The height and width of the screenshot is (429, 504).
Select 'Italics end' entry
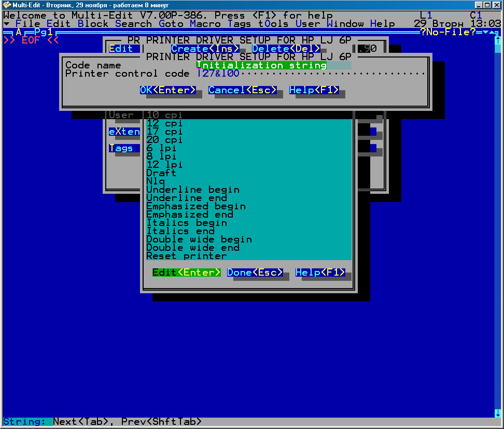tap(249, 231)
